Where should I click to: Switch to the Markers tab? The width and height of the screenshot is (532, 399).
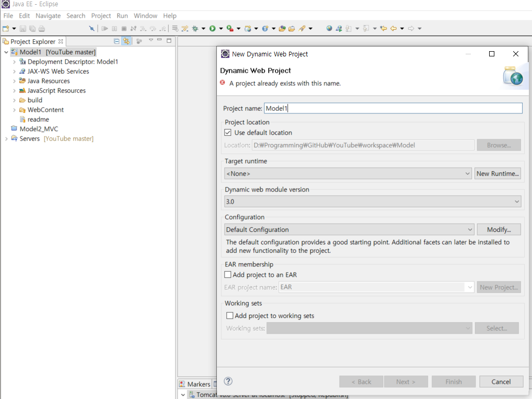pyautogui.click(x=195, y=384)
